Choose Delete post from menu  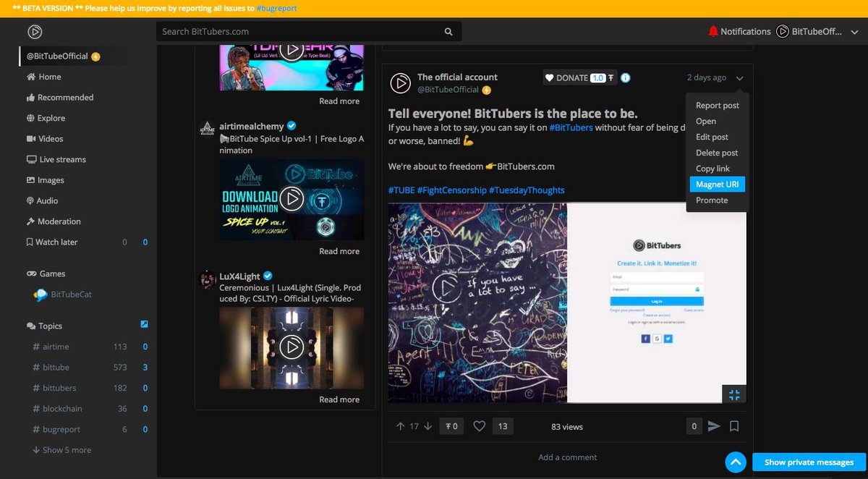pyautogui.click(x=717, y=153)
